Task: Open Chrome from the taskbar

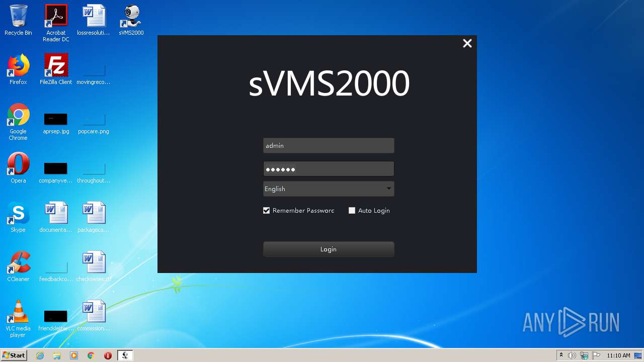Action: pos(91,355)
